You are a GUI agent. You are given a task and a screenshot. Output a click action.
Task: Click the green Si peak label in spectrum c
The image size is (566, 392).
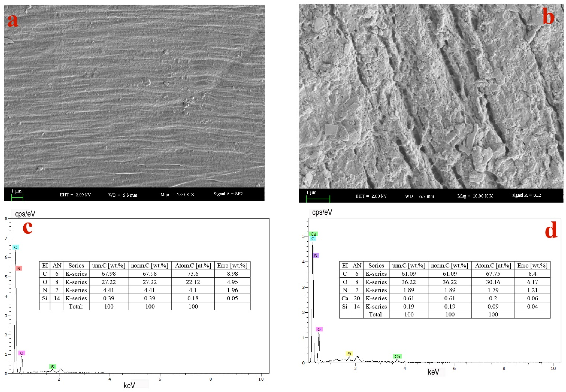(x=53, y=367)
